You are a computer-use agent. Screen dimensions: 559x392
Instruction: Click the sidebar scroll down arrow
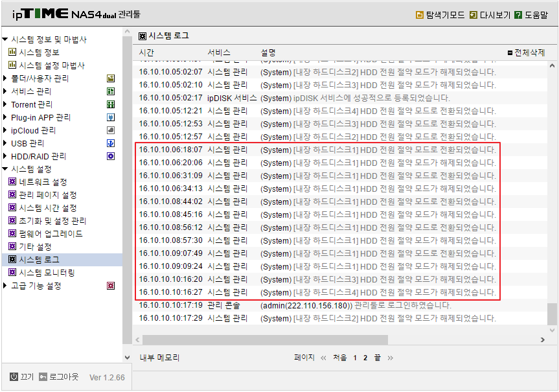(x=127, y=358)
